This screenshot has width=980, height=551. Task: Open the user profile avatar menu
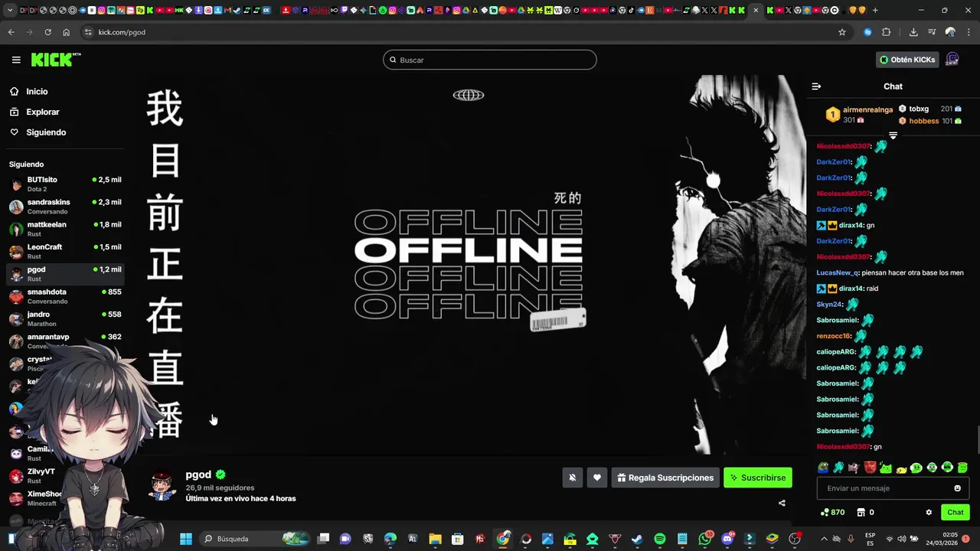tap(952, 60)
